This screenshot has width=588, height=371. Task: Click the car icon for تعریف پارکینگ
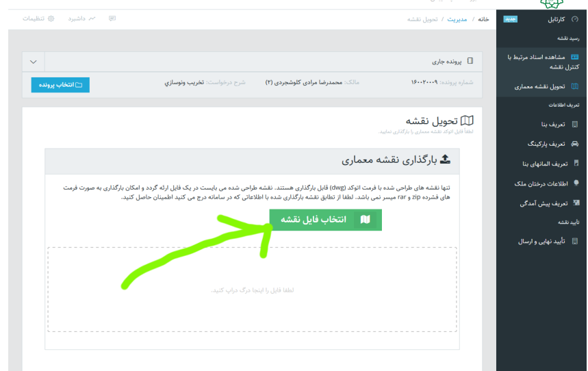point(575,144)
